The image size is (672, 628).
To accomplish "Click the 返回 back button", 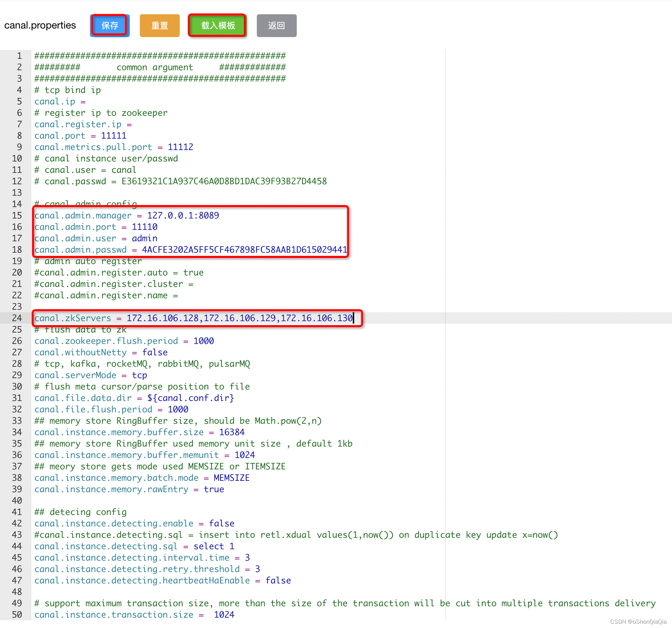I will pos(276,25).
